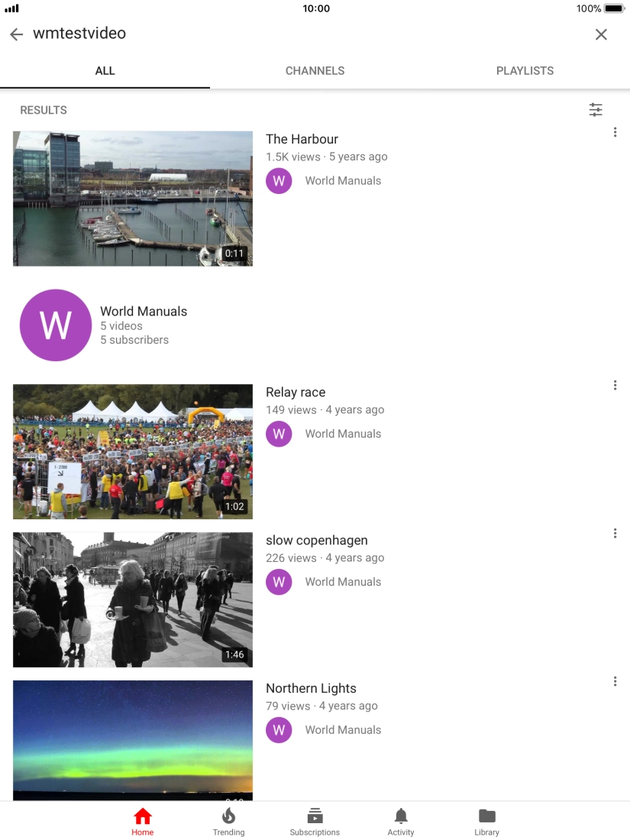Open the World Manuals channel page
The width and height of the screenshot is (630, 840).
[x=144, y=311]
